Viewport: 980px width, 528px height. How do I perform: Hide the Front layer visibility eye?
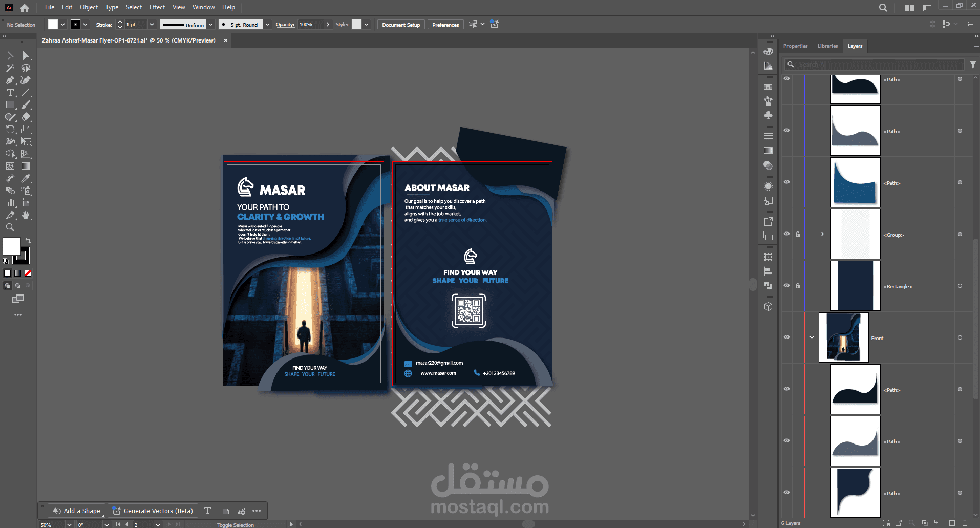(787, 337)
